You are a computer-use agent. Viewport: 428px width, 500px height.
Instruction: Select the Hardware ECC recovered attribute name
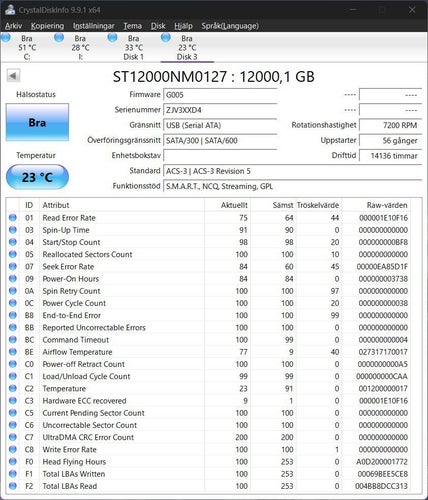pos(84,401)
